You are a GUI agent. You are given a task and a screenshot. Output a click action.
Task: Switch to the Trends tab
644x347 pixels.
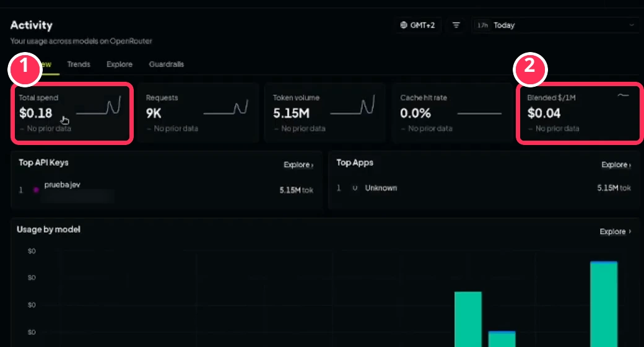[79, 64]
